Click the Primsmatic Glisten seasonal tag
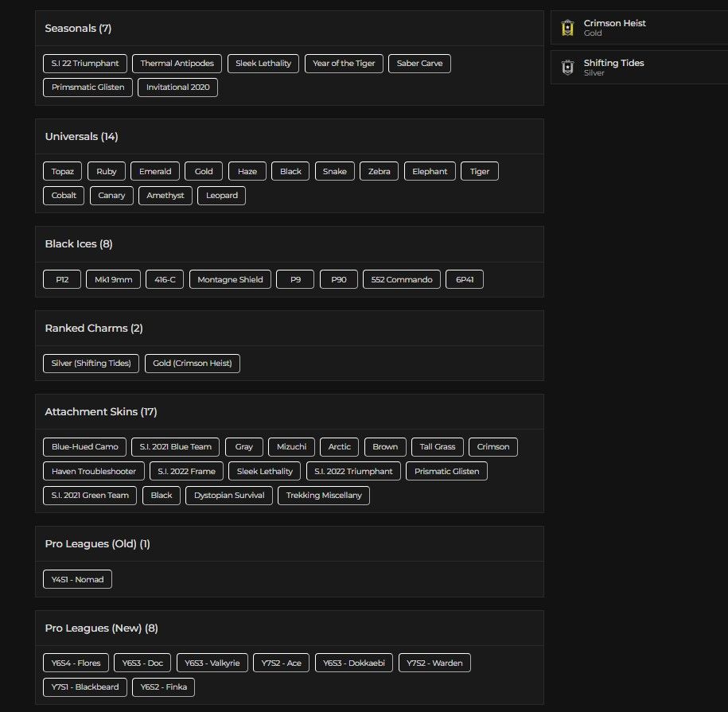This screenshot has height=712, width=728. [x=88, y=88]
